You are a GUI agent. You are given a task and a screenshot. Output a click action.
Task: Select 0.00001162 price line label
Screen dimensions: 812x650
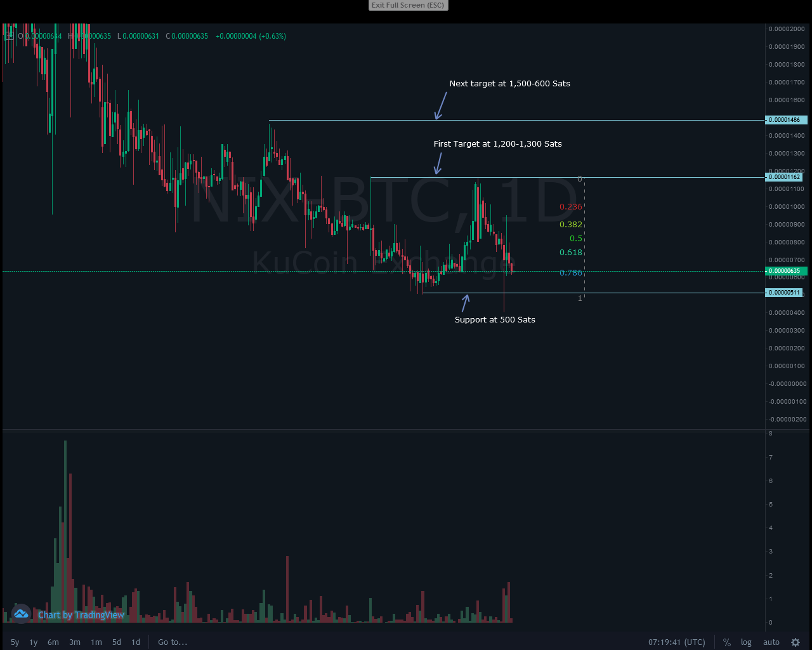pos(785,177)
